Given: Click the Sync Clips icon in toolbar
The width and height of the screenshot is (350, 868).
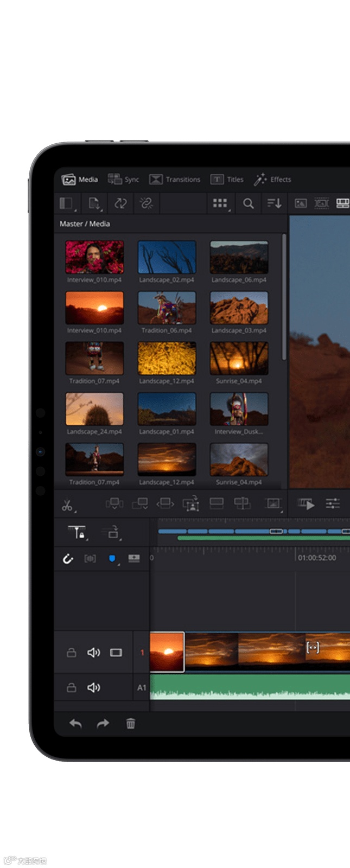Looking at the screenshot, I should (120, 203).
